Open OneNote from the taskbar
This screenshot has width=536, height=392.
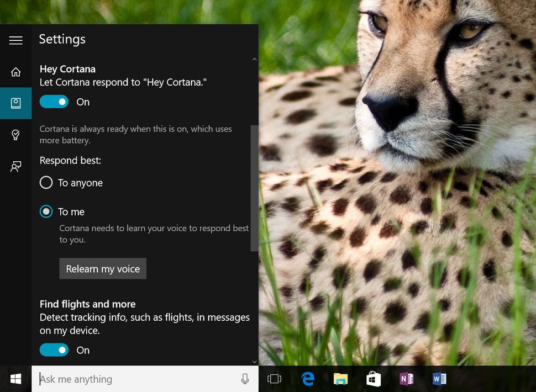[x=406, y=379]
